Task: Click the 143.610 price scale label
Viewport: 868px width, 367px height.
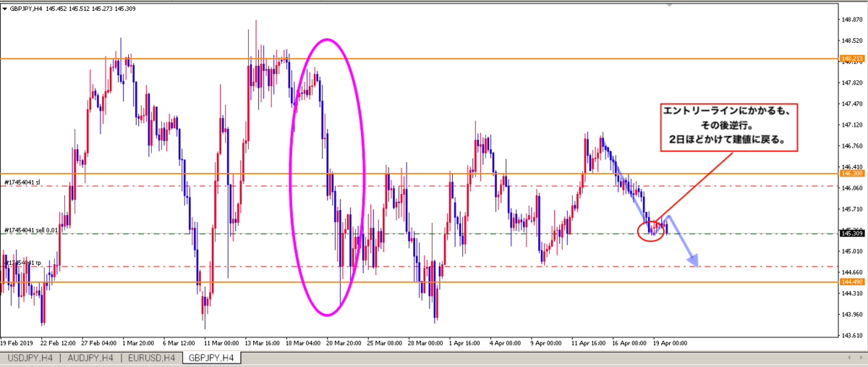Action: (x=851, y=335)
